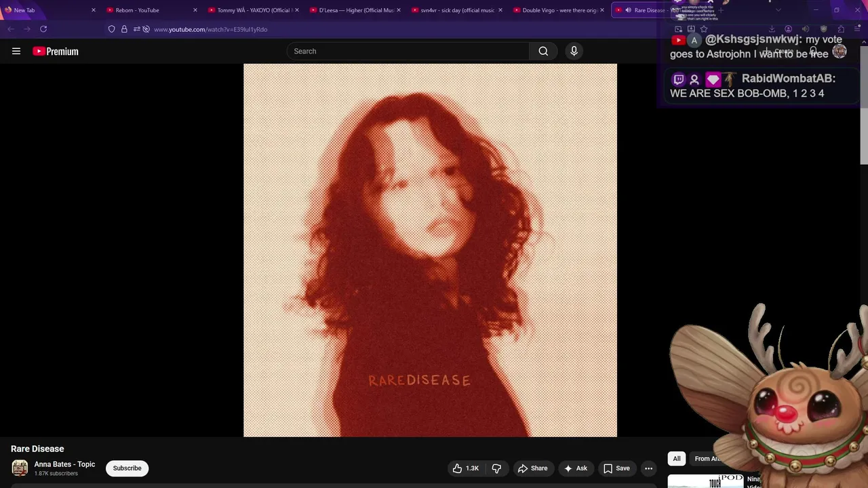Click the YouTube search input field
The image size is (868, 488).
(408, 51)
